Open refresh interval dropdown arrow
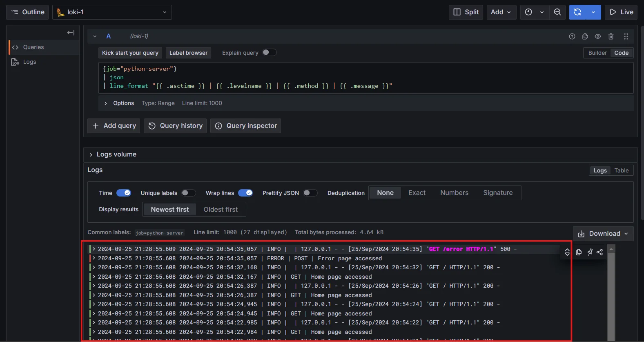This screenshot has height=342, width=644. pyautogui.click(x=593, y=12)
